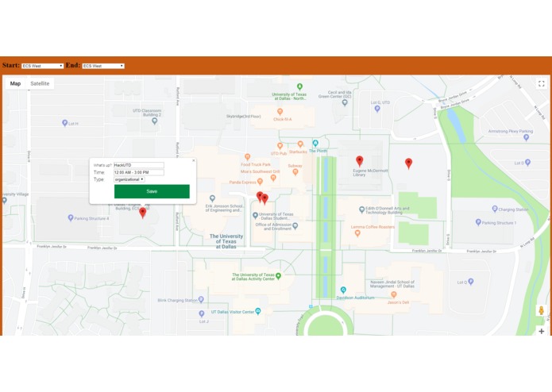Click the UT Dallas Student Union pin
552x392 pixels.
click(255, 215)
